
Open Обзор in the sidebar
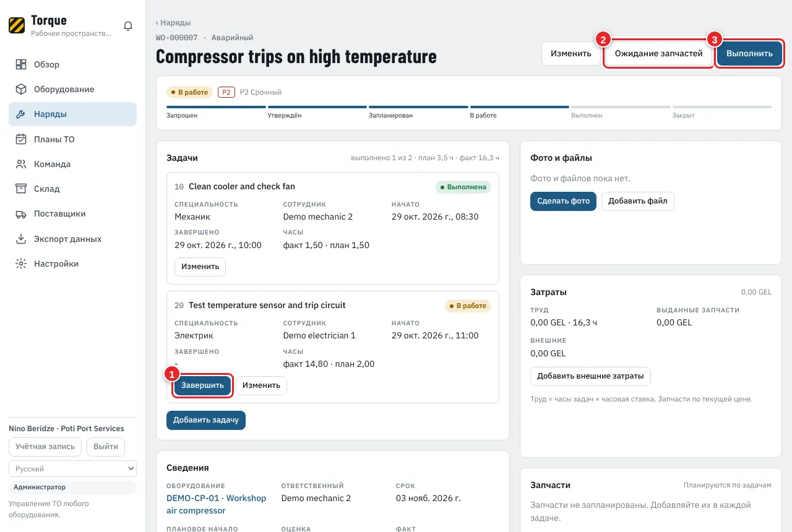pyautogui.click(x=72, y=64)
